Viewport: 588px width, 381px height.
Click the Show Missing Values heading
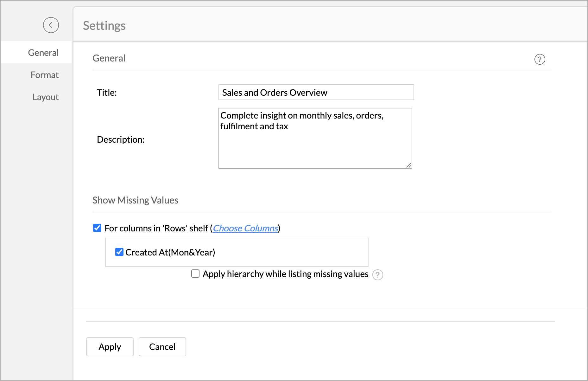pos(135,200)
